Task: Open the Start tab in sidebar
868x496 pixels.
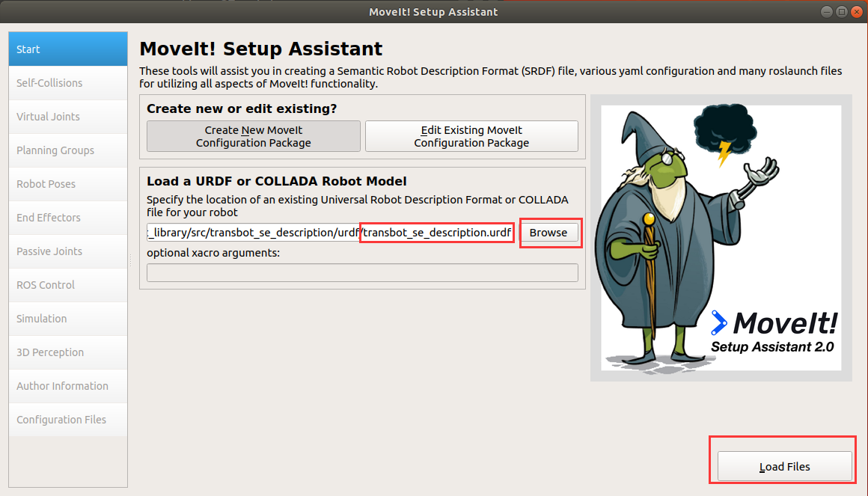Action: 68,49
